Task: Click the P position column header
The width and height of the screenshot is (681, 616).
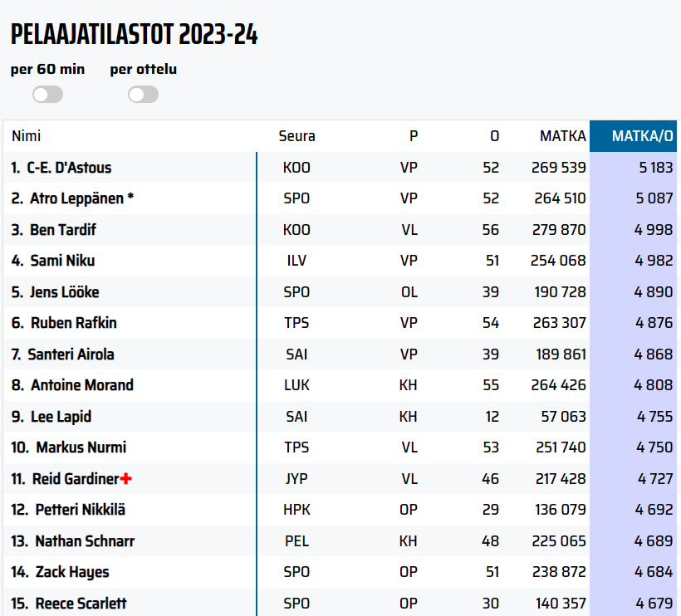Action: click(x=414, y=136)
